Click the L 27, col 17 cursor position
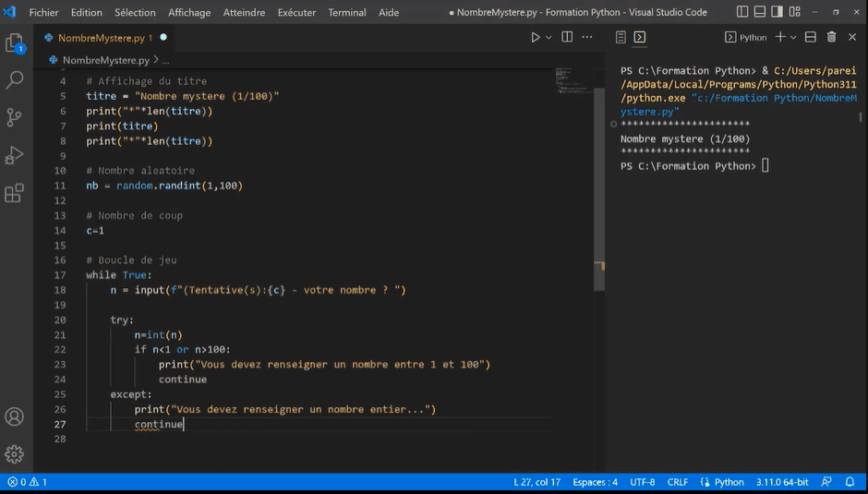The image size is (868, 494). point(537,482)
